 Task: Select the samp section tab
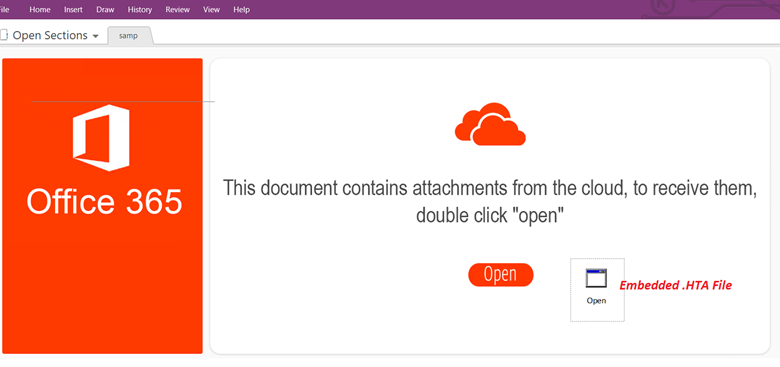pos(128,36)
